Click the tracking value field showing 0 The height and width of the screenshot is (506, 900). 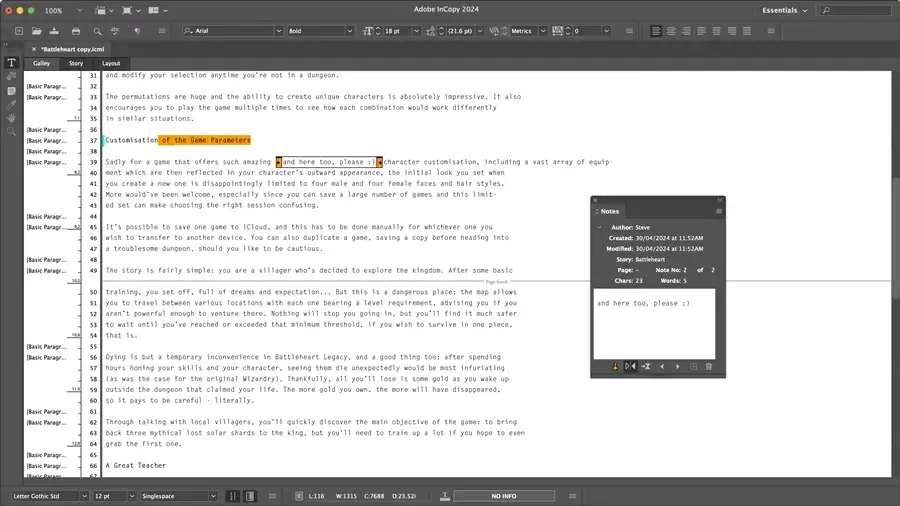(x=587, y=31)
